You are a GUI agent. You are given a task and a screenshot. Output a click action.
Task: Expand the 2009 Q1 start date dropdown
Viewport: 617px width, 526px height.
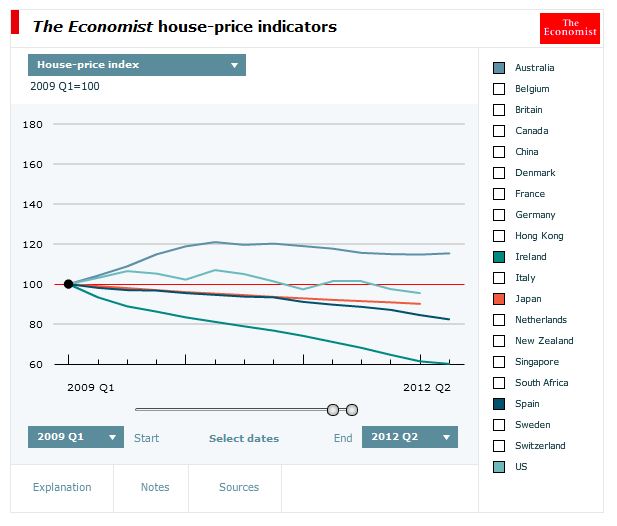click(x=76, y=437)
